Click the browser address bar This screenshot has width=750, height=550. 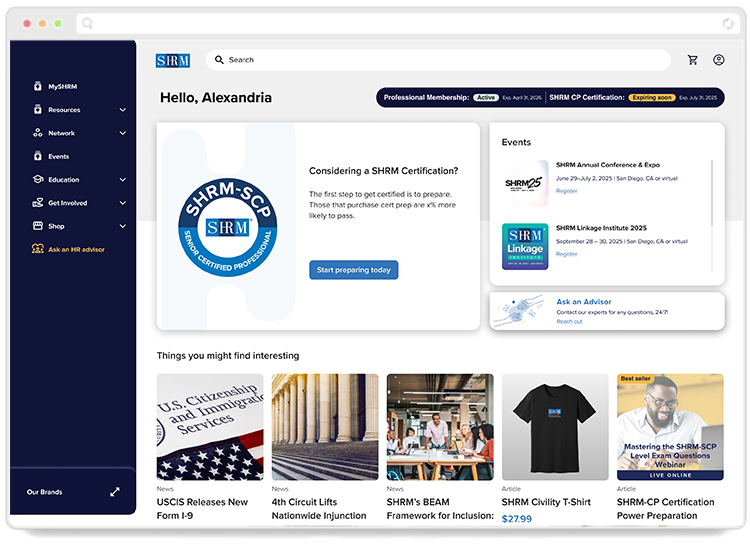(x=408, y=23)
